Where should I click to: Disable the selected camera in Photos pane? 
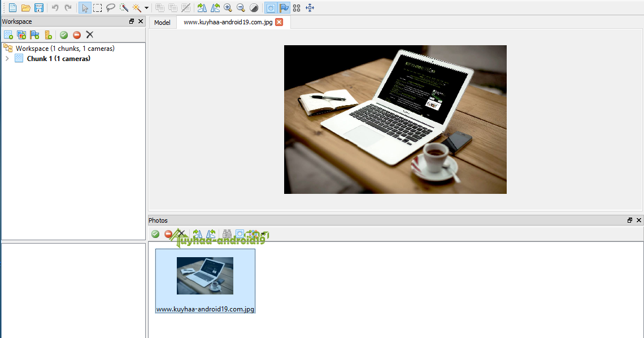(x=168, y=233)
